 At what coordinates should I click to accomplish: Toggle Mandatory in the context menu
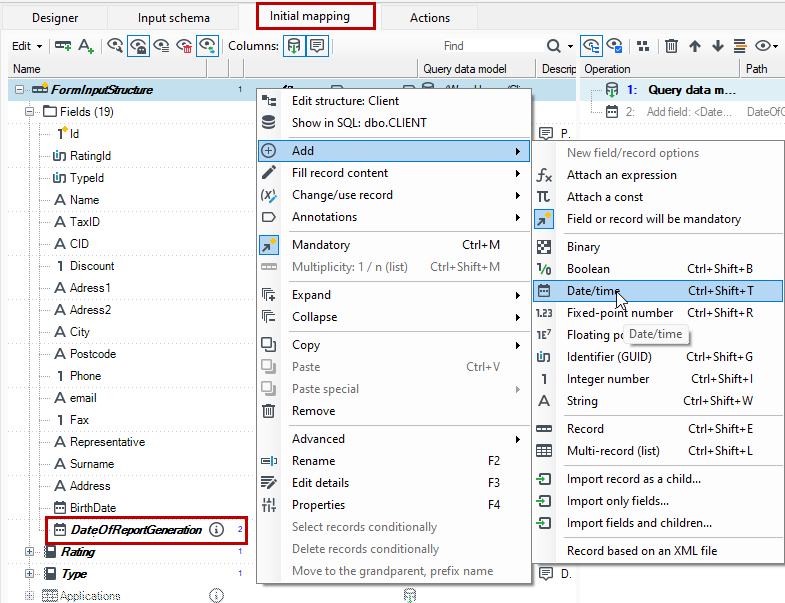point(394,245)
